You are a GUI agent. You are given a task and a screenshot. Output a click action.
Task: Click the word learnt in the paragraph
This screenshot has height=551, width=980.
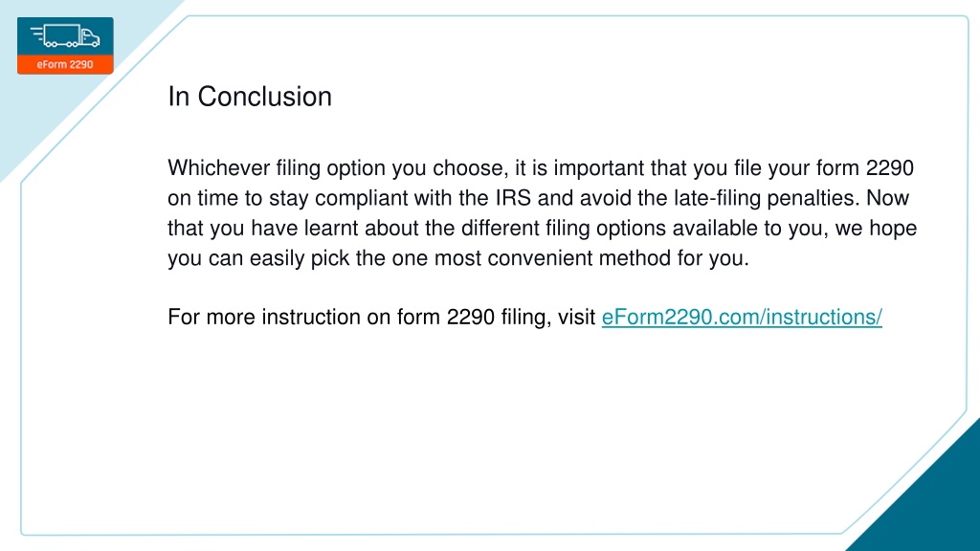331,228
